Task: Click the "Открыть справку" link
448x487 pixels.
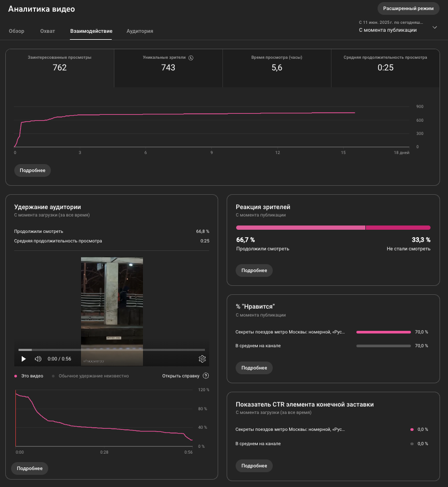Action: click(x=181, y=376)
